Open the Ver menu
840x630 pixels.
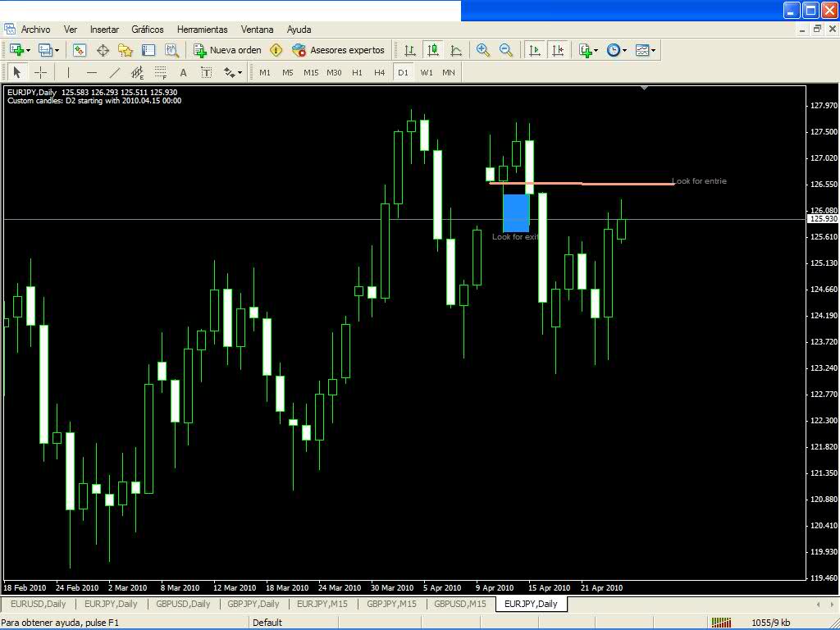pyautogui.click(x=71, y=30)
